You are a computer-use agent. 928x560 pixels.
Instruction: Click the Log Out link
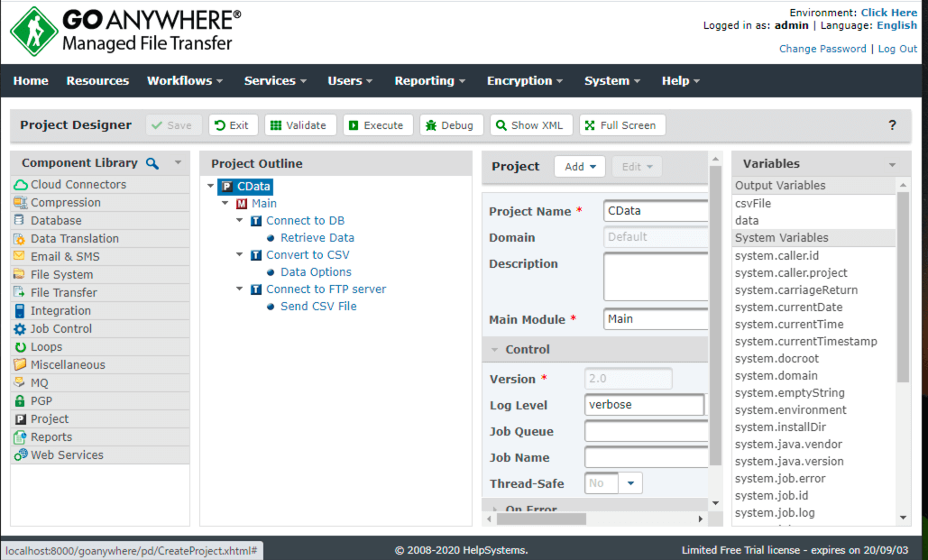point(897,49)
